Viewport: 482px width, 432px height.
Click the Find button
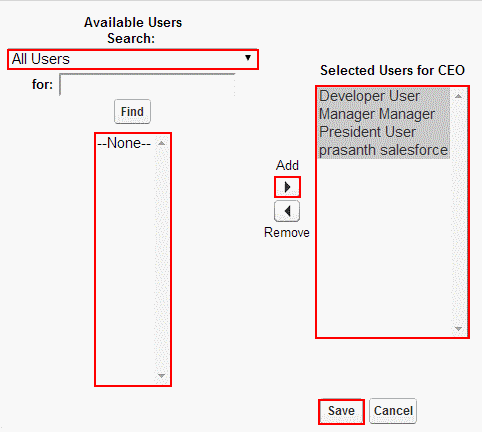pos(132,111)
